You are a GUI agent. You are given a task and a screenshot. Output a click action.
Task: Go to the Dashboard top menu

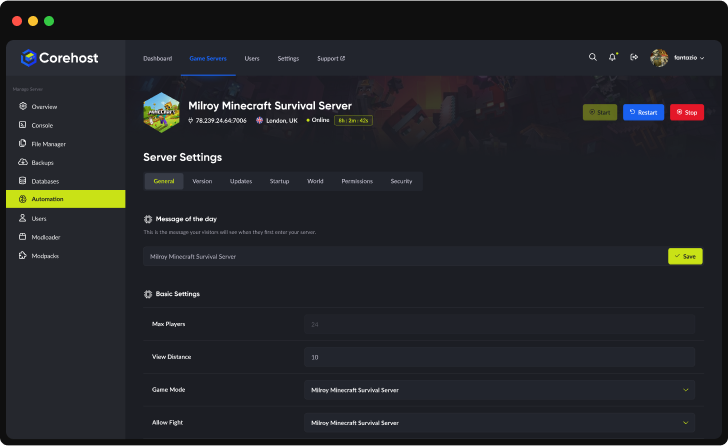click(x=157, y=58)
